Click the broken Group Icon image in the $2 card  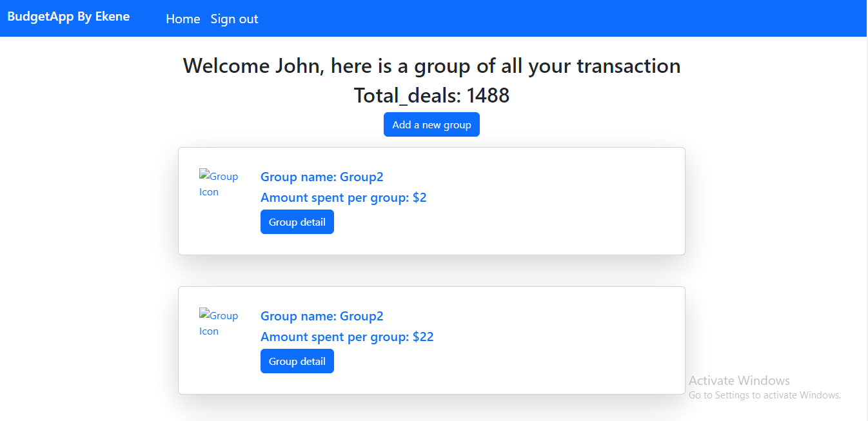219,184
